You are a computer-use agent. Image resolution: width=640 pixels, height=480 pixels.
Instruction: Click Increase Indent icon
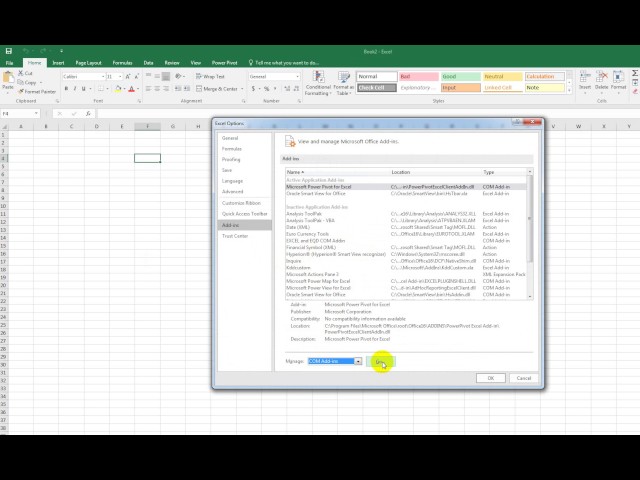pyautogui.click(x=187, y=89)
